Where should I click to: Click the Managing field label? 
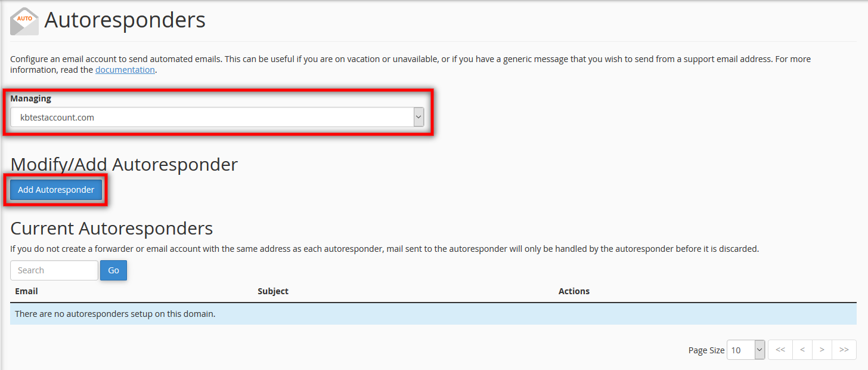tap(31, 98)
